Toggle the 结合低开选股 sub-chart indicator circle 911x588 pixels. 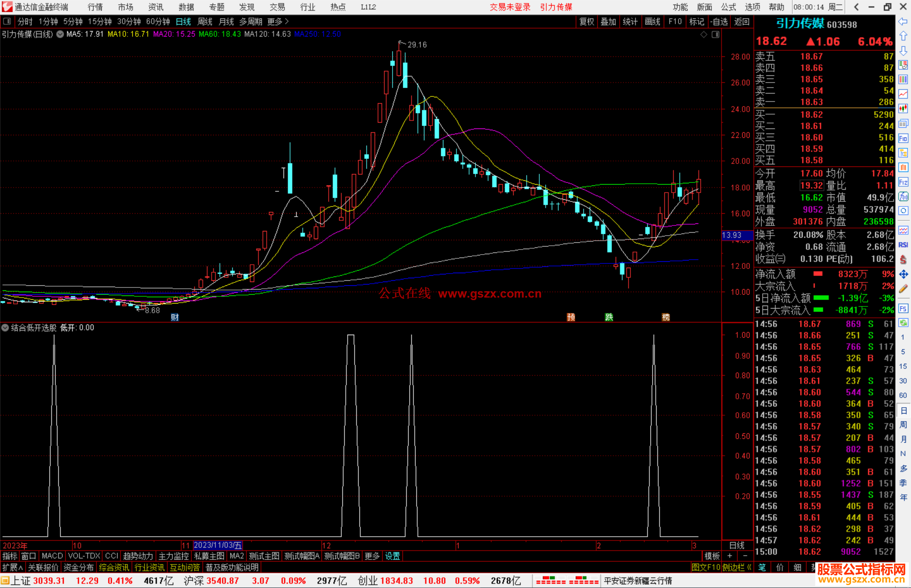[x=5, y=328]
